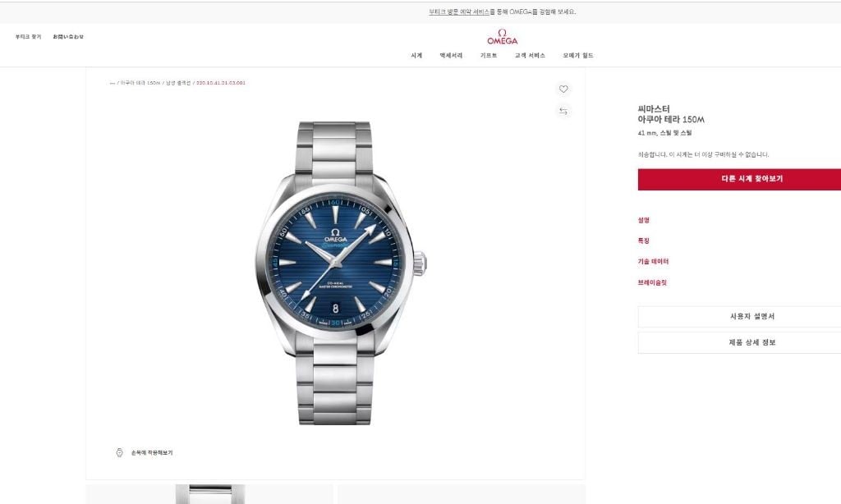Screen dimensions: 841x504
Task: Open the 시계 (Watches) menu
Action: 416,55
